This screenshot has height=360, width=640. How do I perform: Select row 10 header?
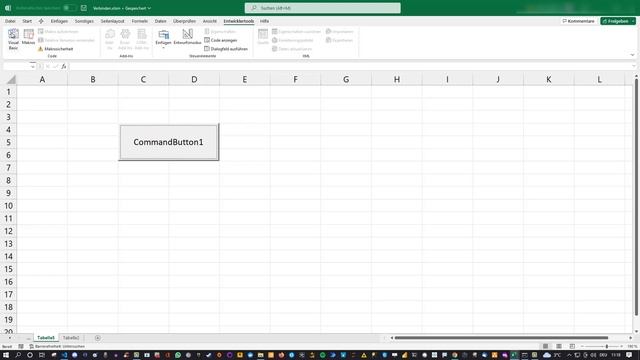click(9, 206)
